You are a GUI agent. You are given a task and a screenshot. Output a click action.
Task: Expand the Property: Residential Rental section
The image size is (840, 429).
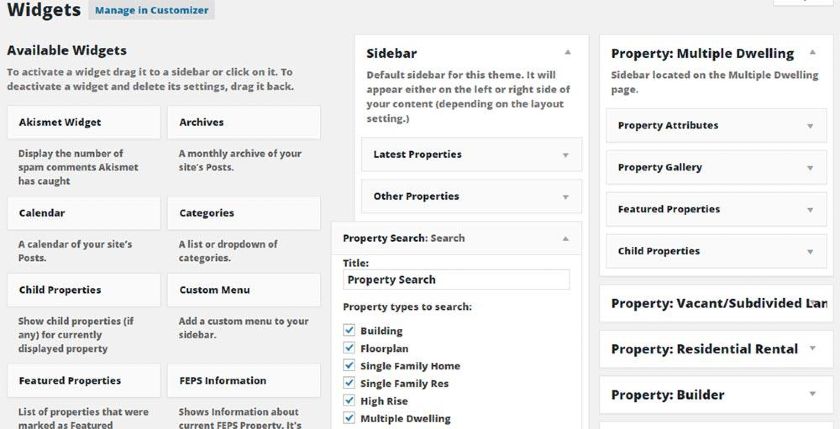[812, 349]
